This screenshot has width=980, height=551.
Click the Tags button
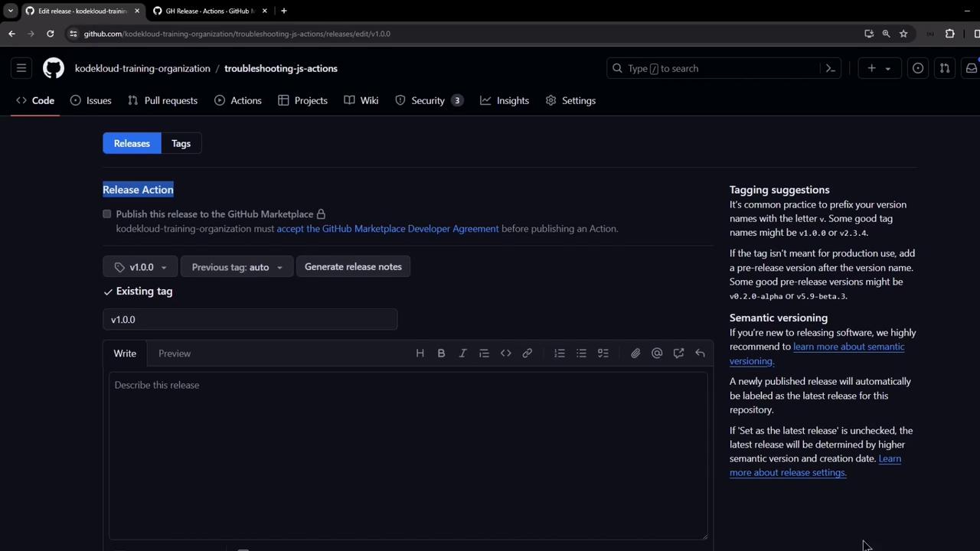click(x=181, y=143)
